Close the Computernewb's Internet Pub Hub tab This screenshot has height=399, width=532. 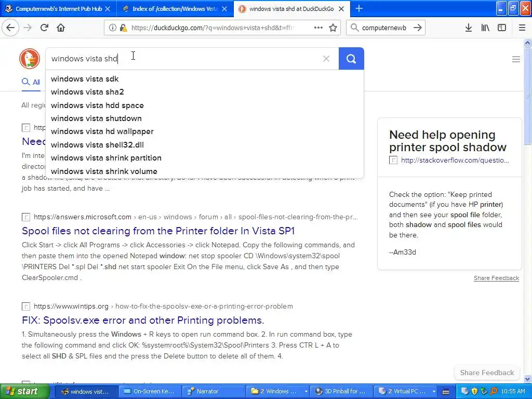coord(108,9)
